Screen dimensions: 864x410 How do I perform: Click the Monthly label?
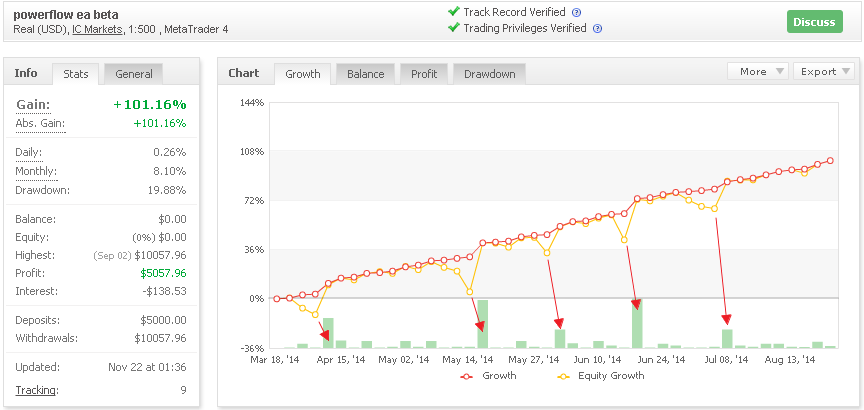[36, 171]
